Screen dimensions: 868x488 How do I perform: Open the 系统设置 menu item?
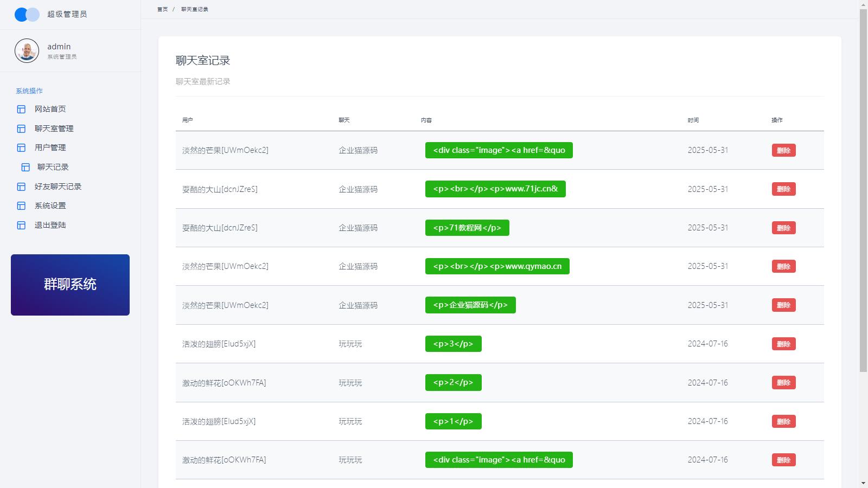[50, 206]
